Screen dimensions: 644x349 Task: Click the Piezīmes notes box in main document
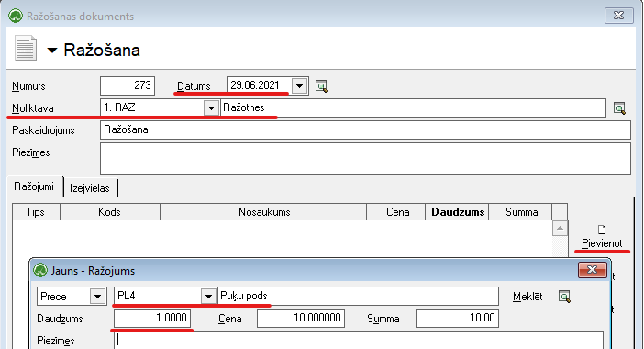[365, 159]
